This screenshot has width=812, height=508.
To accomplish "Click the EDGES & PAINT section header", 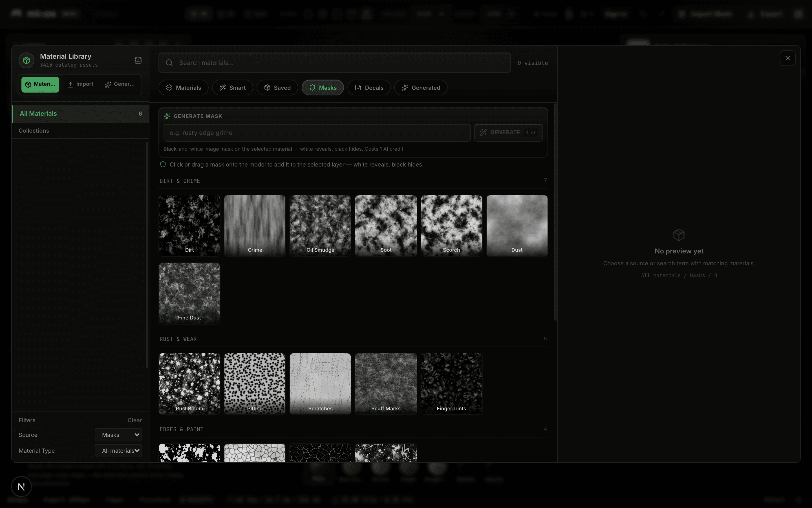I will (182, 429).
